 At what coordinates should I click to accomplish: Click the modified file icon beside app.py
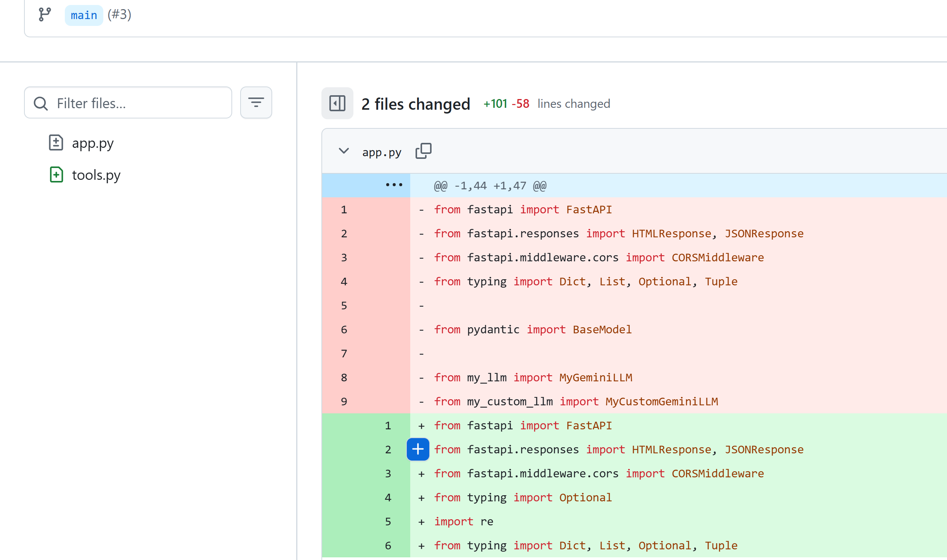[56, 143]
